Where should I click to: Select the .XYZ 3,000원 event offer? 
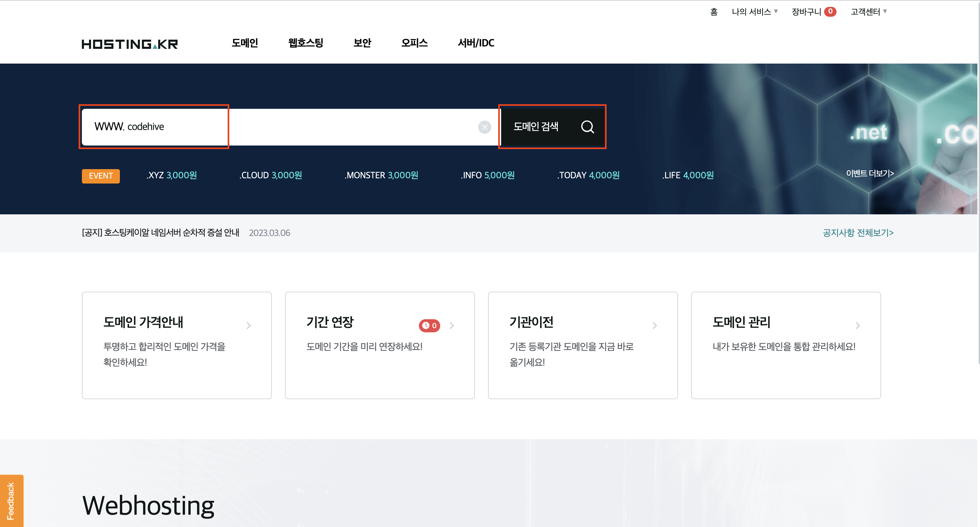[x=172, y=175]
